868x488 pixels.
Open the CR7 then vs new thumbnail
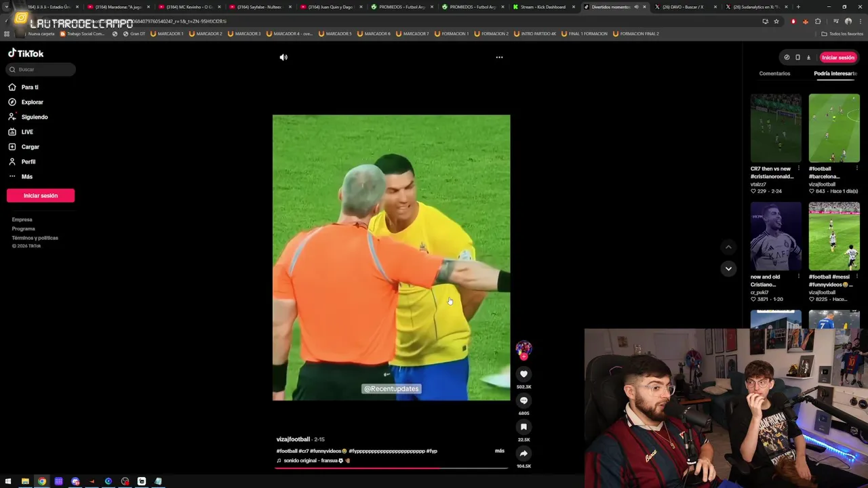(x=776, y=129)
